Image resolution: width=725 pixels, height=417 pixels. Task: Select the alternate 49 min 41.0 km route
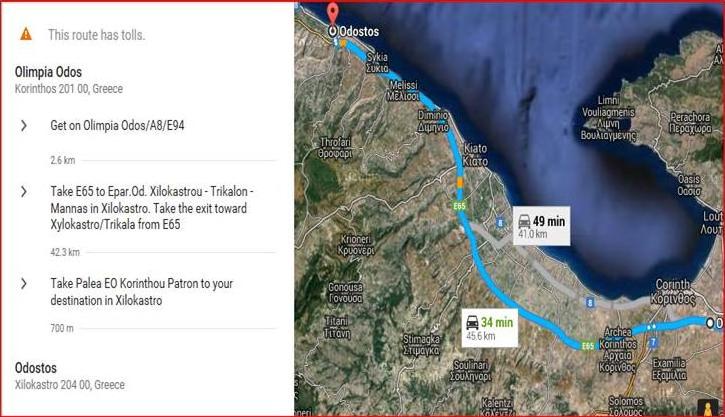pyautogui.click(x=541, y=226)
